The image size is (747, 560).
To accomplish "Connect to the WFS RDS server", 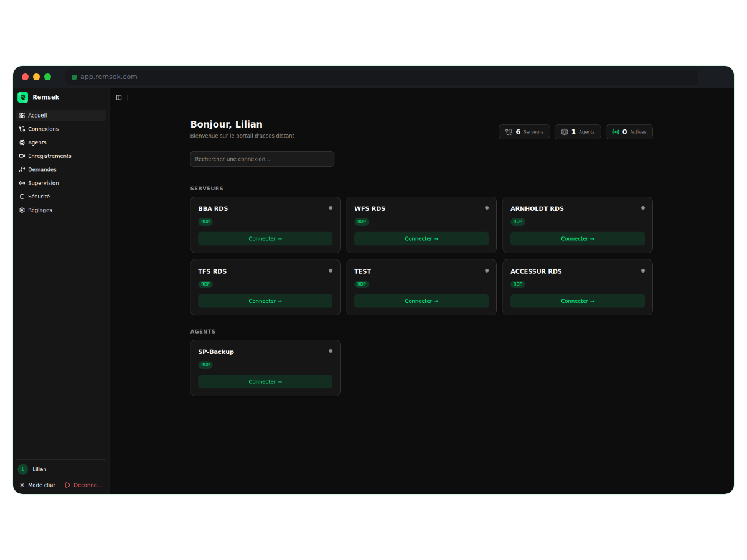I will (x=421, y=238).
